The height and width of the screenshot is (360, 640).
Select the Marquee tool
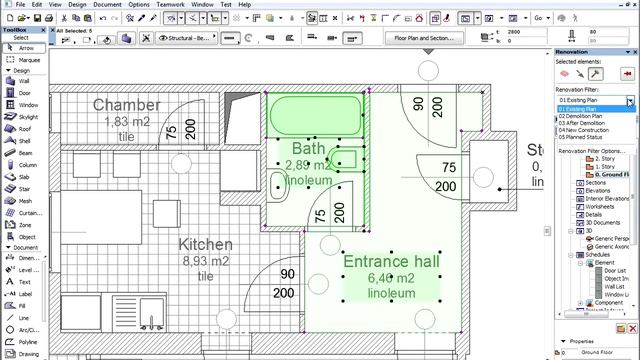24,60
